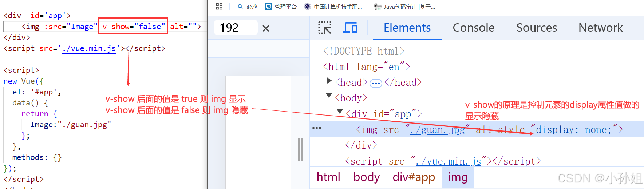Viewport: 644px width, 189px height.
Task: Toggle the device toolbar icon
Action: coord(350,28)
